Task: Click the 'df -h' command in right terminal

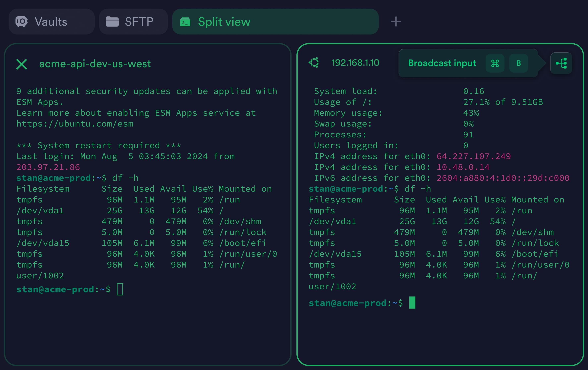Action: [x=418, y=189]
